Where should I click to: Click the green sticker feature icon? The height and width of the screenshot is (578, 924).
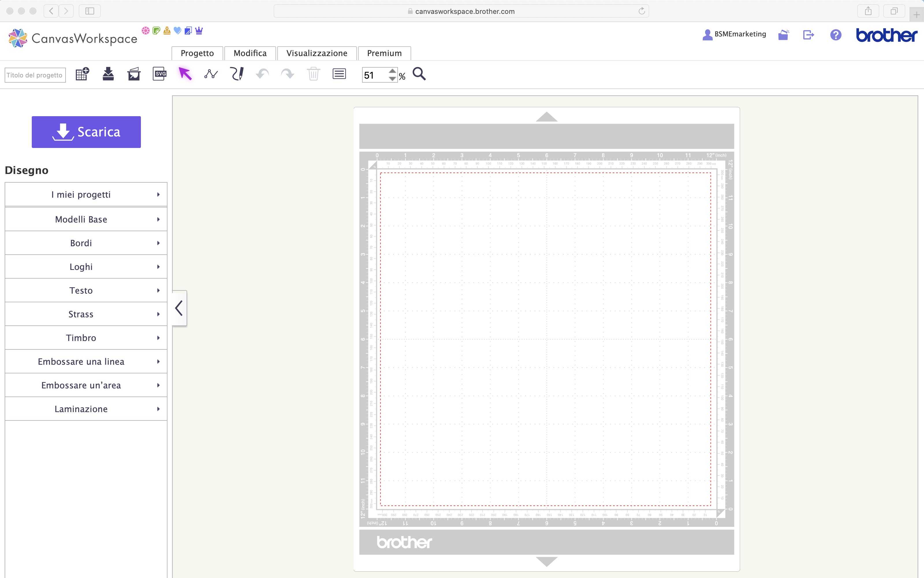pyautogui.click(x=156, y=31)
